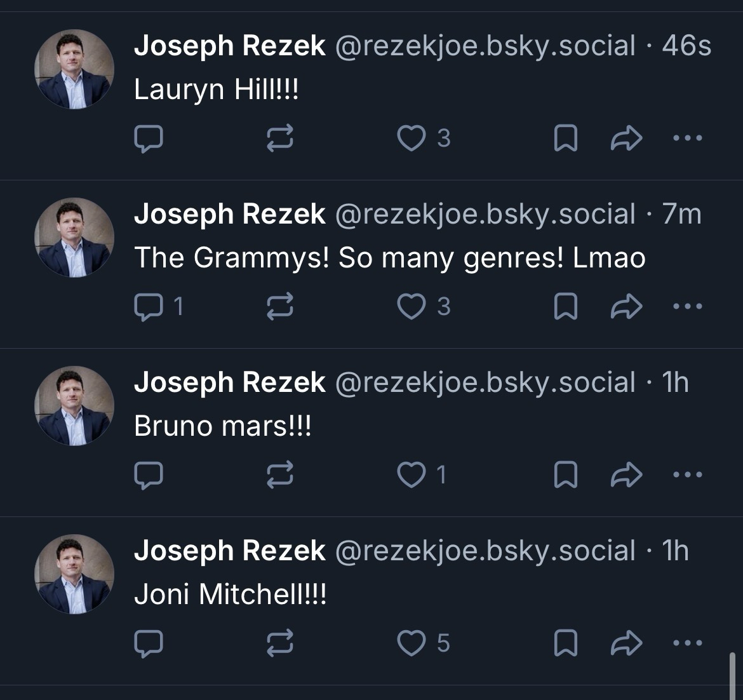Open Joseph Rezek's profile from Lauryn Hill post
Viewport: 743px width, 700px height.
(x=229, y=46)
